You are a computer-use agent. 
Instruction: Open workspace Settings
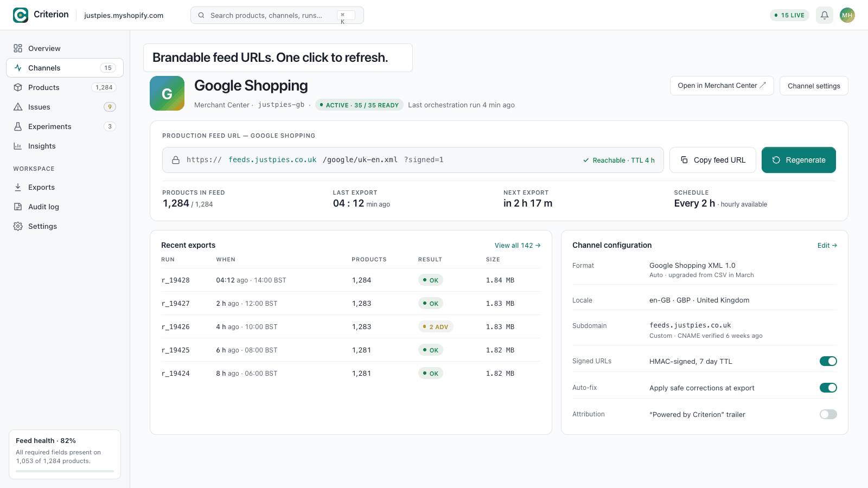click(x=65, y=226)
